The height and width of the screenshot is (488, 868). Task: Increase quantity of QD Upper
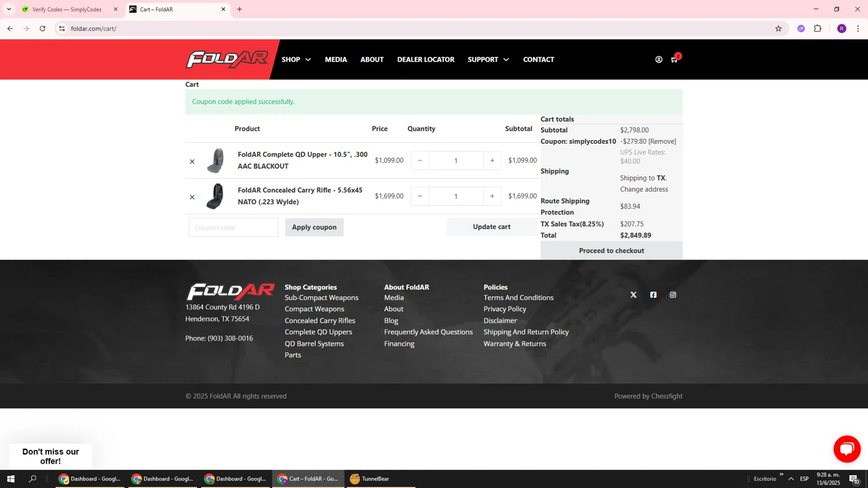(x=492, y=161)
